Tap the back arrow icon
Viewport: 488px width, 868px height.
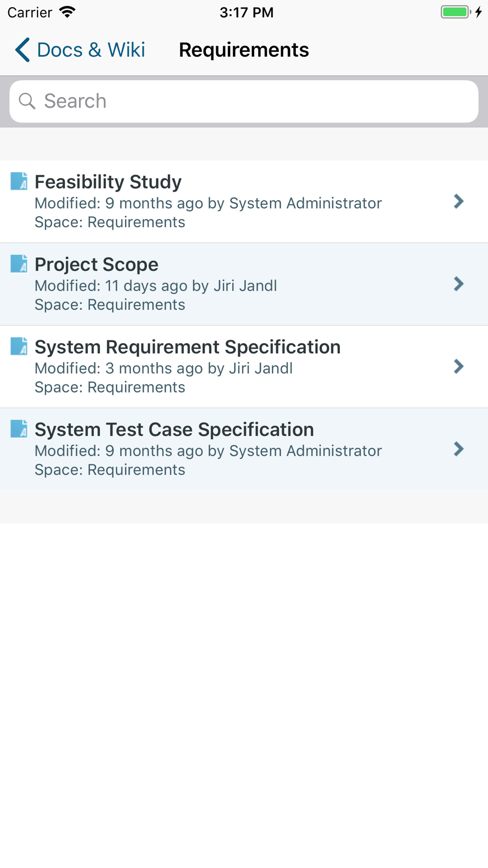22,50
